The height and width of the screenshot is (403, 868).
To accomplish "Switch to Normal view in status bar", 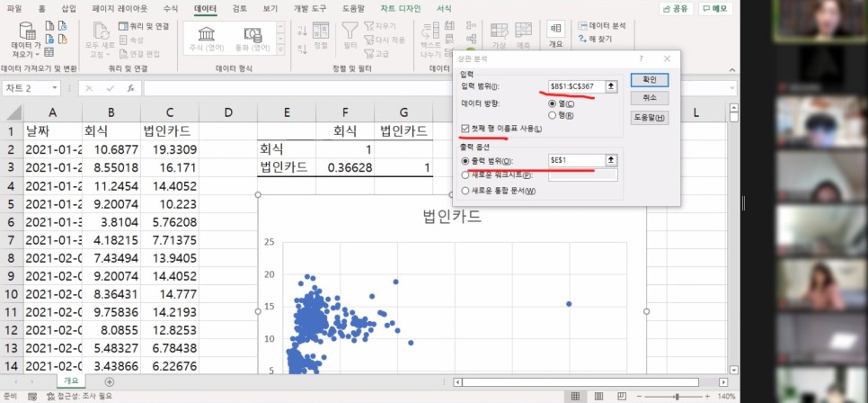I will point(575,397).
